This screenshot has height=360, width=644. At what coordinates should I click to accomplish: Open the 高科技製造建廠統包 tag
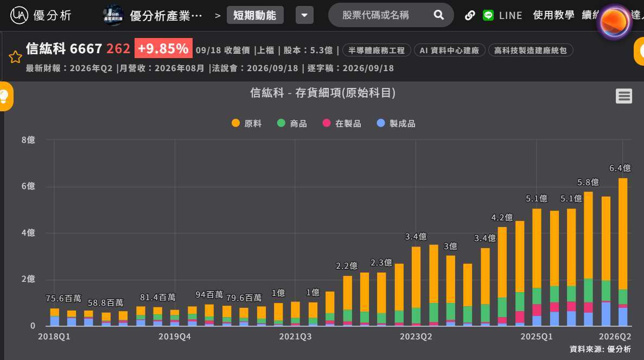[x=530, y=50]
